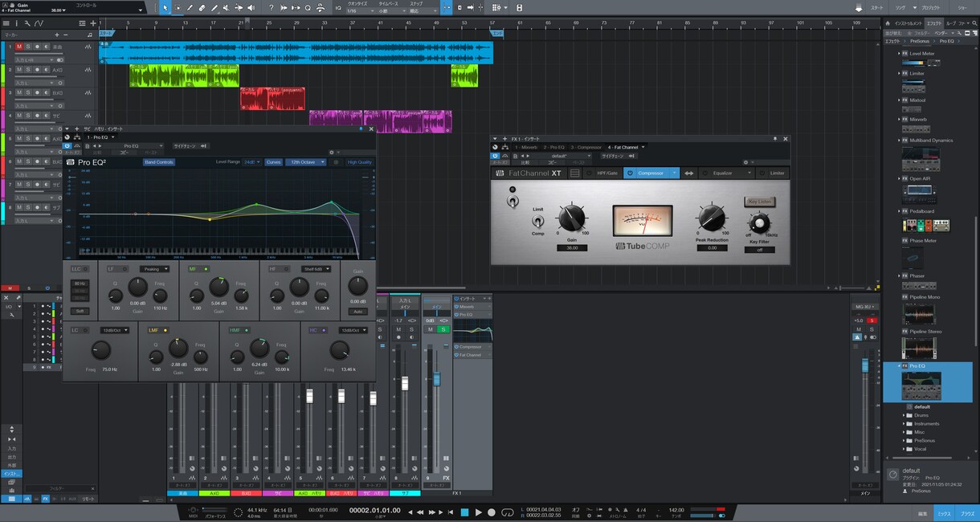The width and height of the screenshot is (980, 522).
Task: Click the Fat Channel swap order arrows
Action: pos(688,173)
